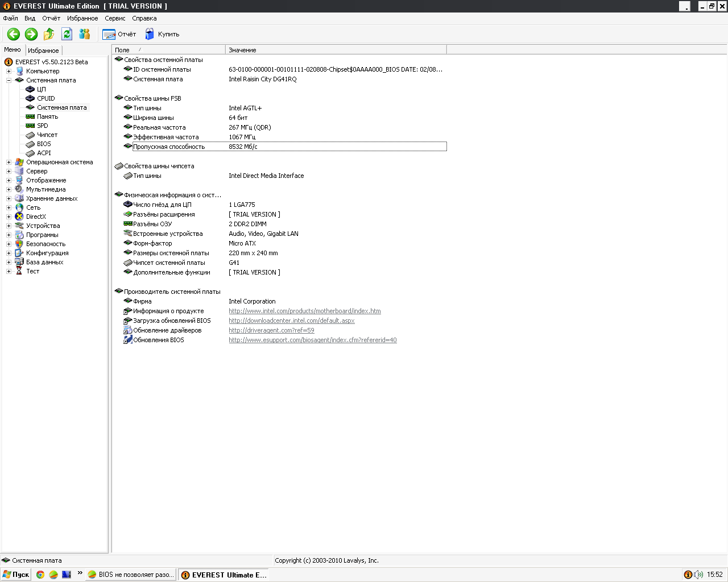Open the Справка menu
This screenshot has height=582, width=728.
tap(144, 18)
